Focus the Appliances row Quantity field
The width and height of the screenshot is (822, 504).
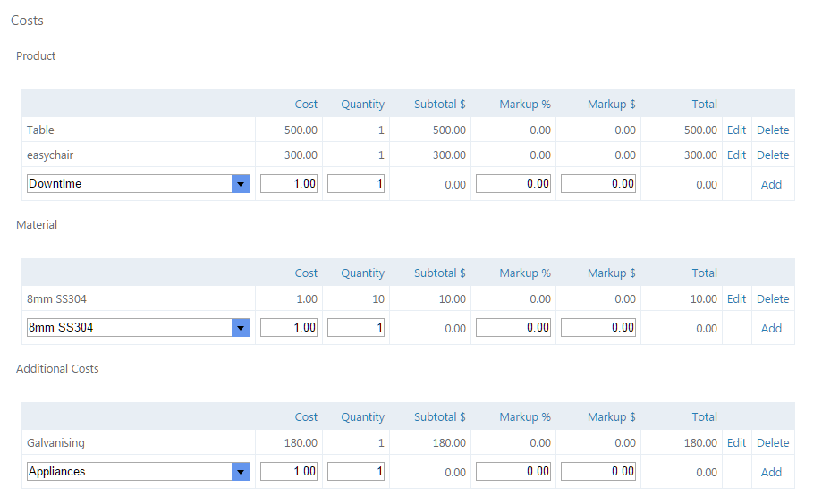click(x=356, y=472)
